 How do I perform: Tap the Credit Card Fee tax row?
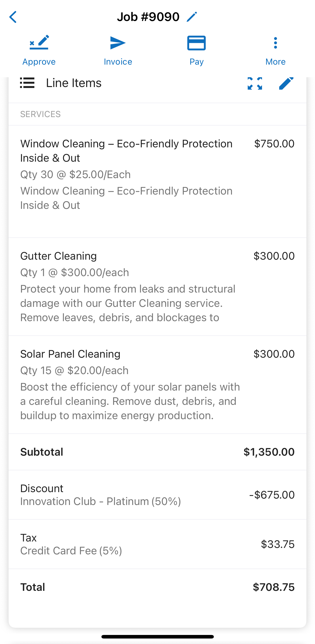point(71,550)
